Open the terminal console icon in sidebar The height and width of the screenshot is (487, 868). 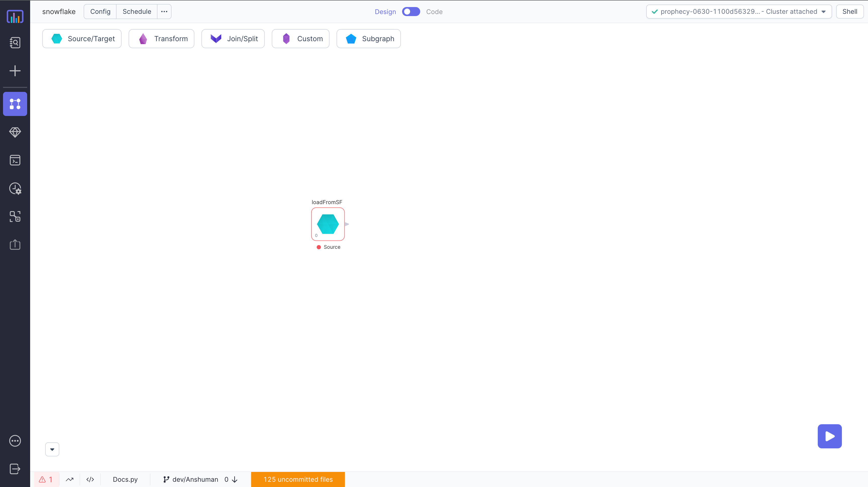click(15, 160)
